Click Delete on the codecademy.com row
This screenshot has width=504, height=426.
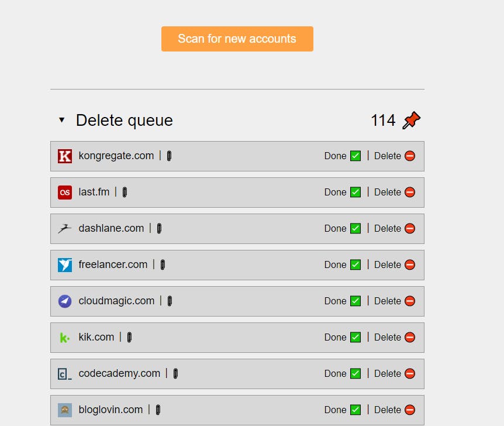(x=386, y=373)
